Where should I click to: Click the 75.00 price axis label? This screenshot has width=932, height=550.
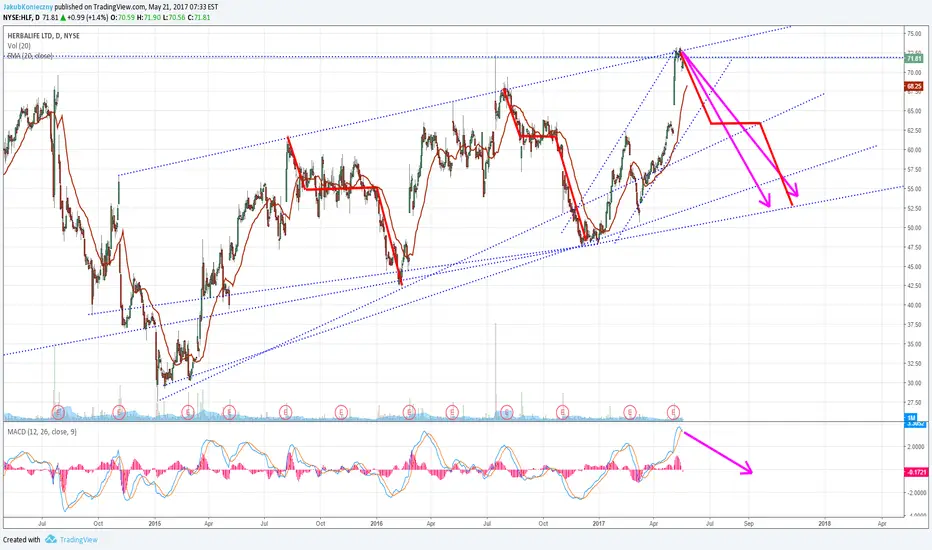(x=914, y=34)
